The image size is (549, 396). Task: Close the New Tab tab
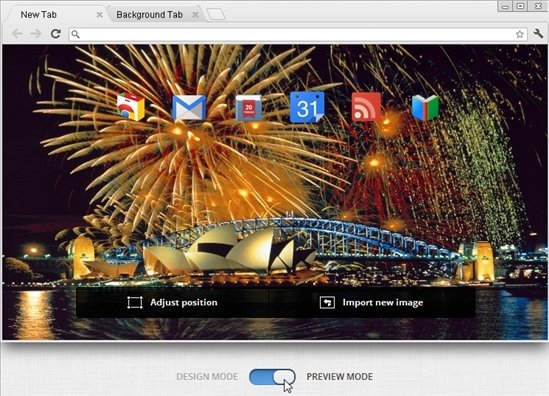tap(99, 15)
